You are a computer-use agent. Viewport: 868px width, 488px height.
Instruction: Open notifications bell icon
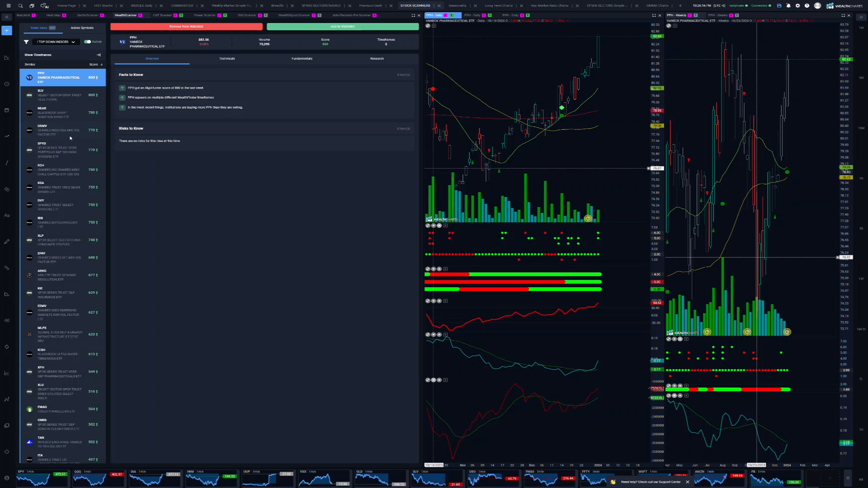788,6
